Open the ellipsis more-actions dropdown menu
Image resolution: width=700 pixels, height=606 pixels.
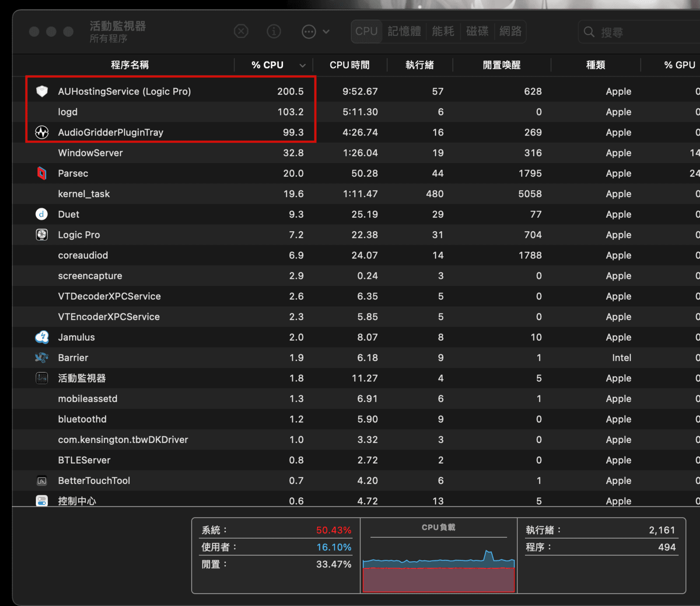(x=315, y=31)
